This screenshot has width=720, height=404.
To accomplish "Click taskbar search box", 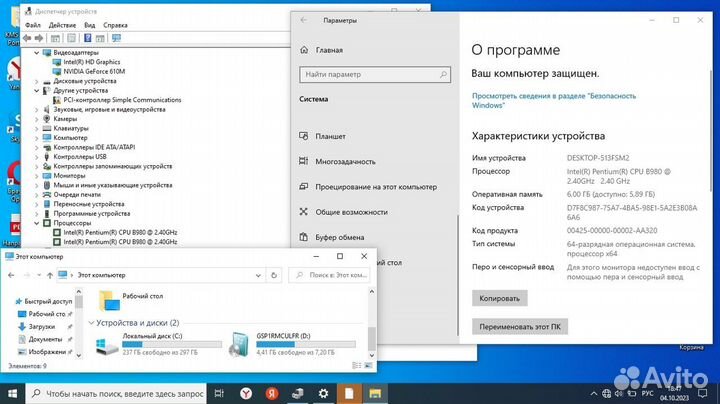I will 116,393.
